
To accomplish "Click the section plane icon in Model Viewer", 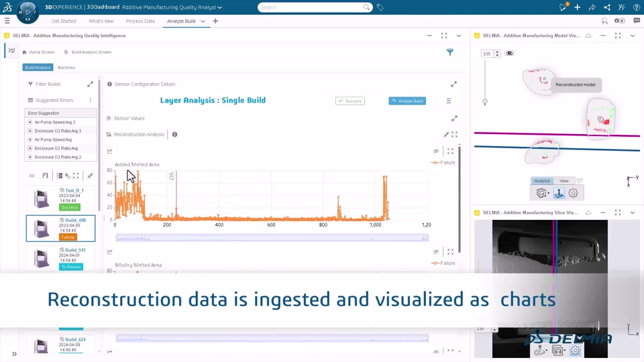I will pos(559,193).
